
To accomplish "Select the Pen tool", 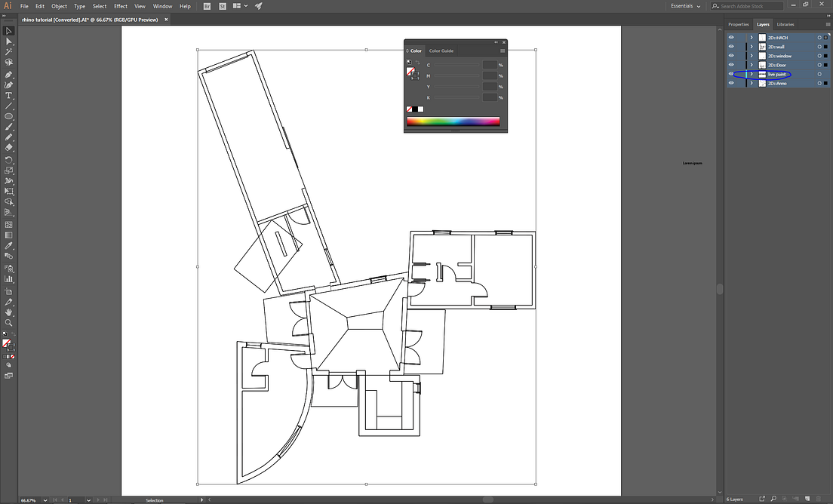I will pos(8,75).
